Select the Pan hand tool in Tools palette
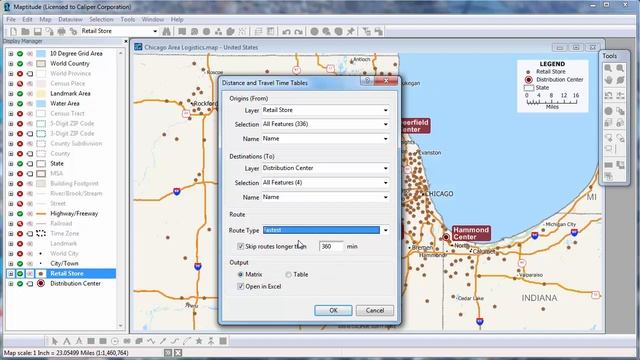The image size is (640, 360). 608,80
